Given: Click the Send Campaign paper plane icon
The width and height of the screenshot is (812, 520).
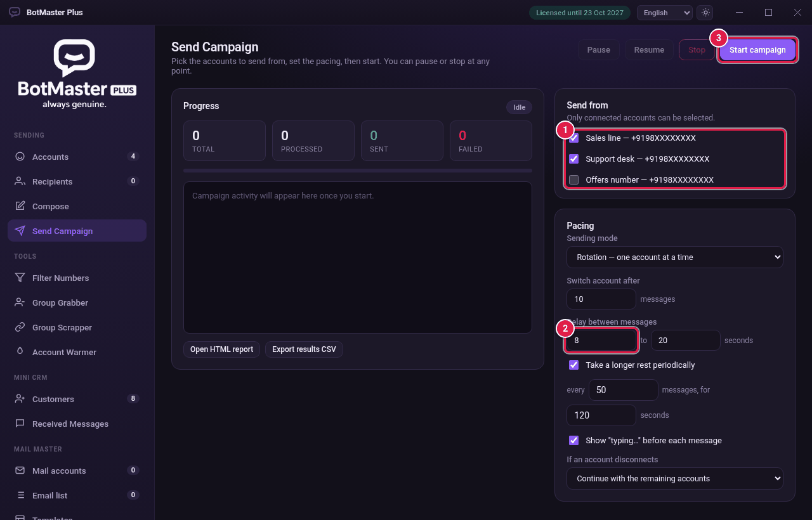Looking at the screenshot, I should click(x=20, y=231).
